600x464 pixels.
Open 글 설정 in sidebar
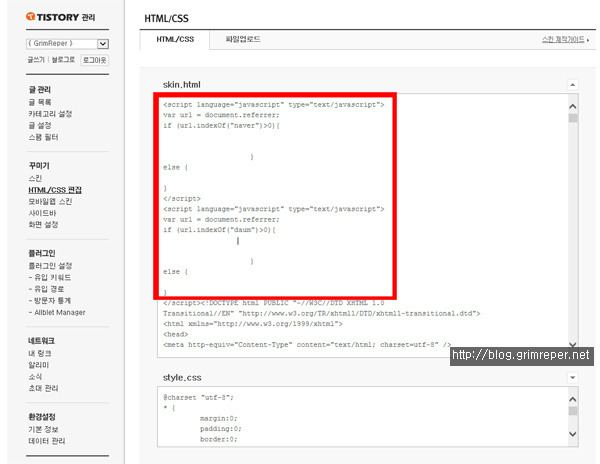pyautogui.click(x=40, y=125)
